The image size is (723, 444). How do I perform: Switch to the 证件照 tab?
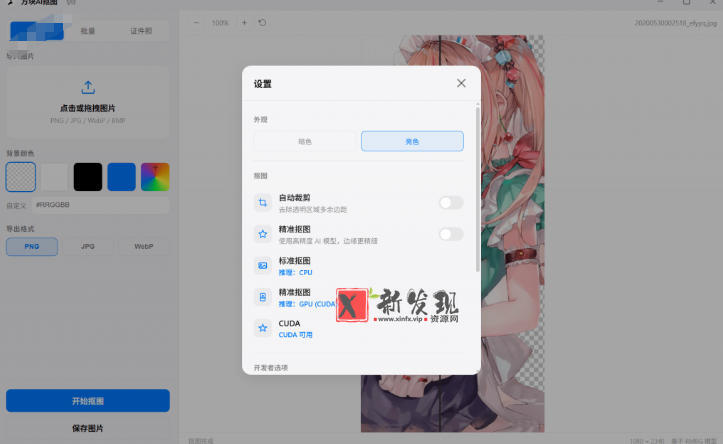click(141, 31)
